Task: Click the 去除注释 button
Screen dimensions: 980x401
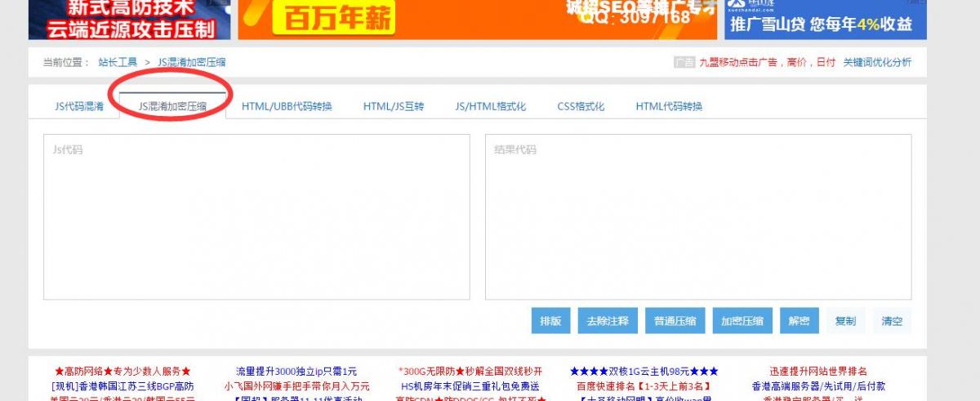Action: [608, 321]
